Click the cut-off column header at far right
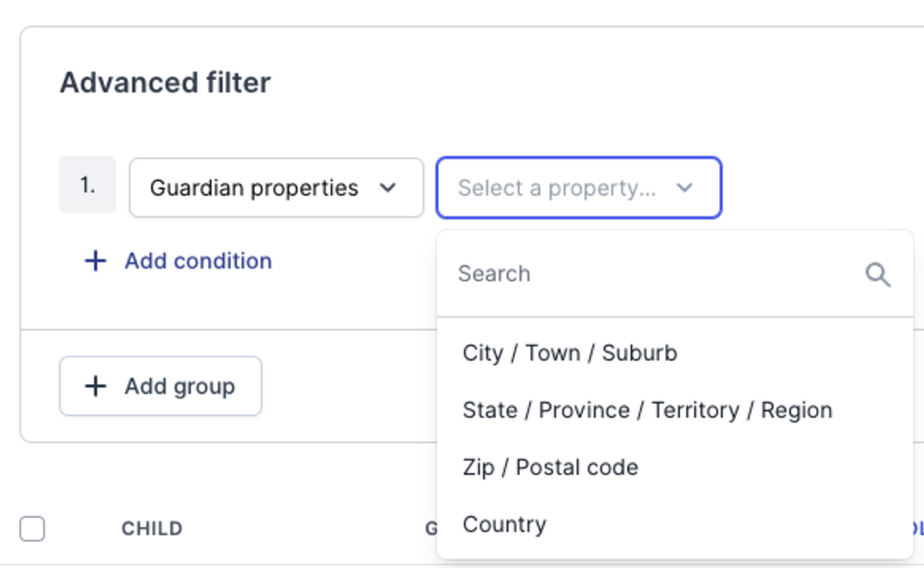The height and width of the screenshot is (568, 924). point(917,529)
